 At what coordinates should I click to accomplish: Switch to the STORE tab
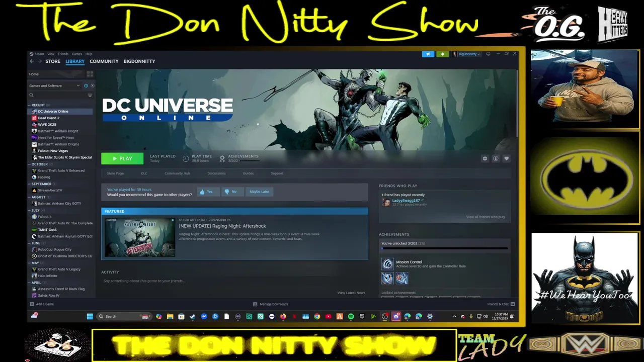(53, 61)
